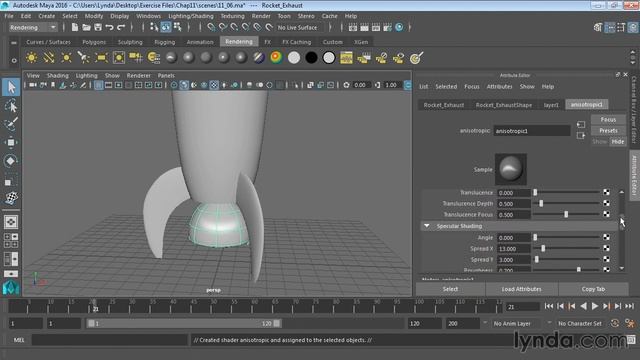The image size is (640, 360).
Task: Open the render view icon
Action: [353, 27]
